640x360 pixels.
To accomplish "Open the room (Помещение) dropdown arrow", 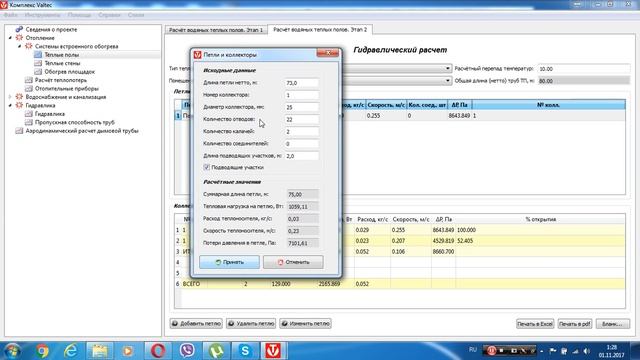I will pos(447,81).
